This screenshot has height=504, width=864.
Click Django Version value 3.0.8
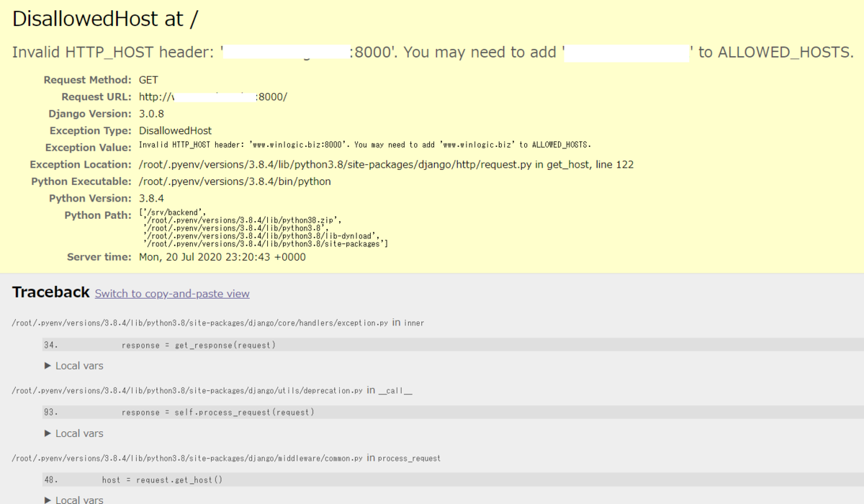(x=152, y=114)
